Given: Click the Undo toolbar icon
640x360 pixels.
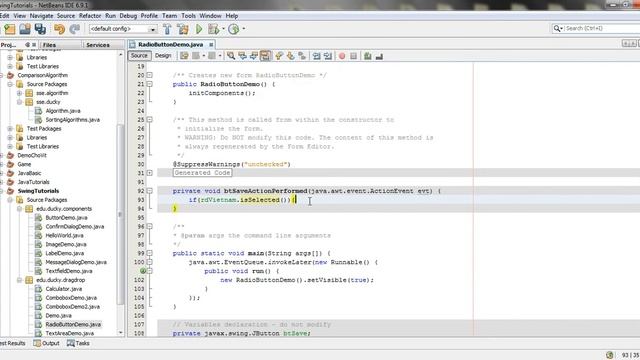Looking at the screenshot, I should coord(60,29).
